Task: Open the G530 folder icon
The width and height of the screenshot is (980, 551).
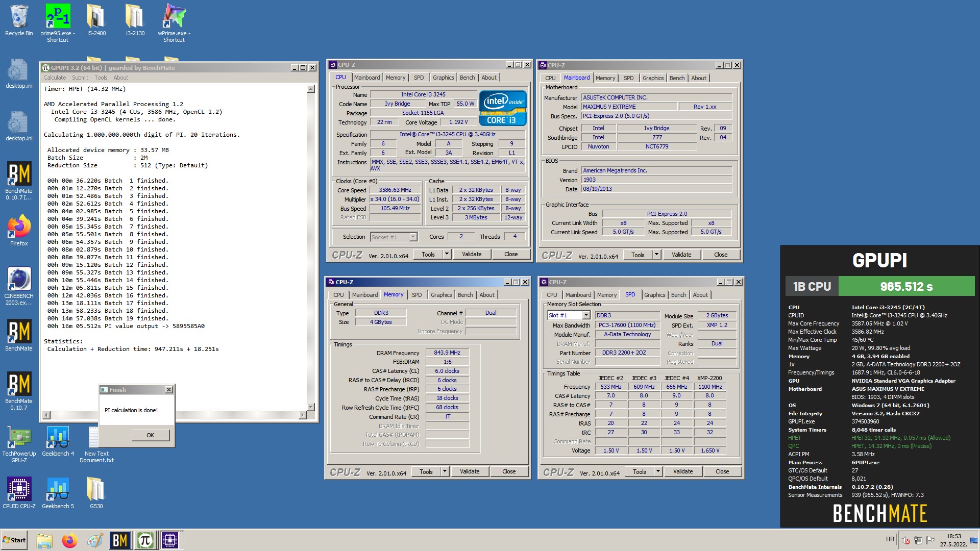Action: coord(96,493)
